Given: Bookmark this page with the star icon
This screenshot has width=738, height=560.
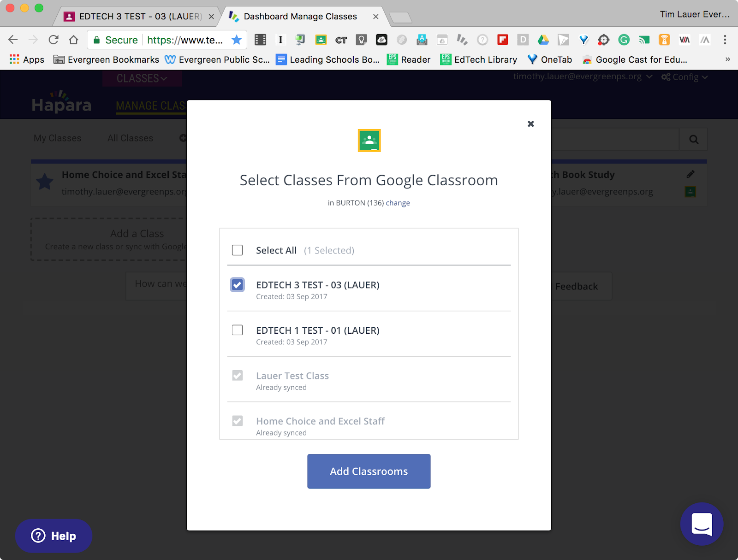Looking at the screenshot, I should (x=237, y=40).
